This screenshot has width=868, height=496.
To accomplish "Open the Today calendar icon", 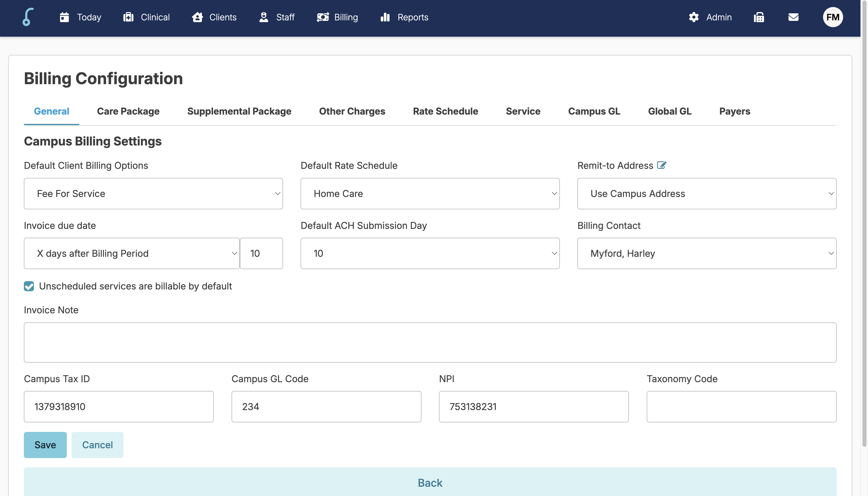I will (64, 17).
